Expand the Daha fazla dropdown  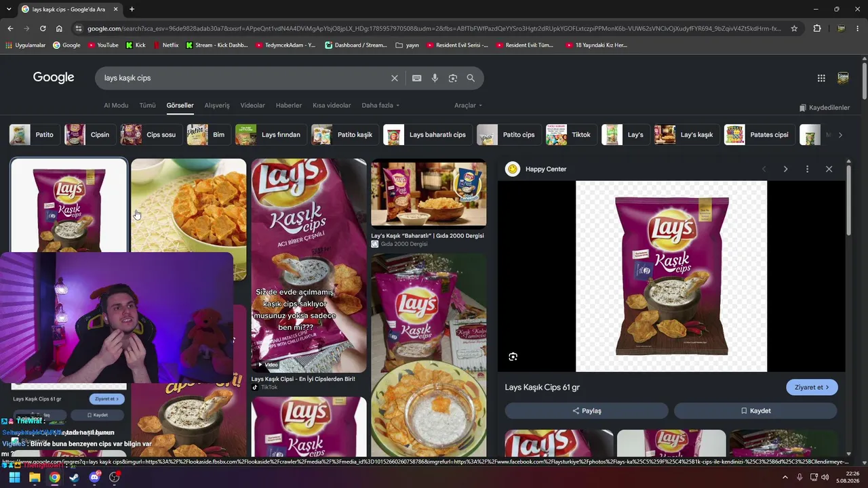pyautogui.click(x=380, y=105)
